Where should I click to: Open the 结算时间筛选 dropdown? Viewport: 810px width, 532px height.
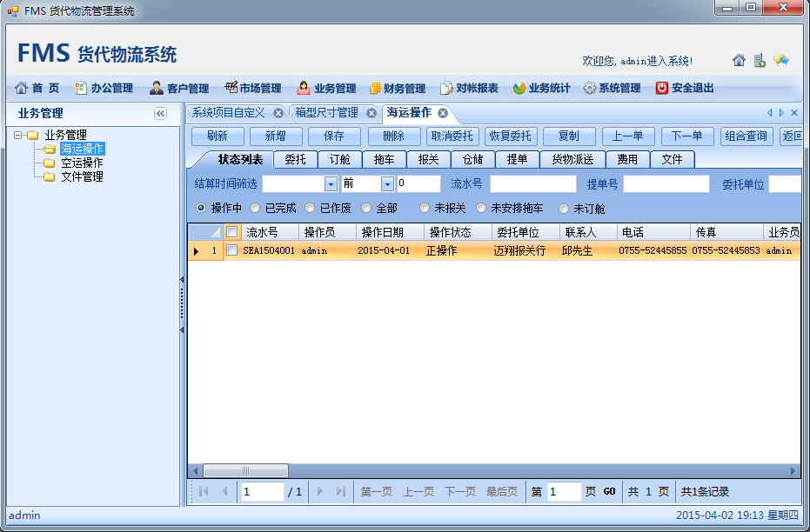tap(331, 184)
